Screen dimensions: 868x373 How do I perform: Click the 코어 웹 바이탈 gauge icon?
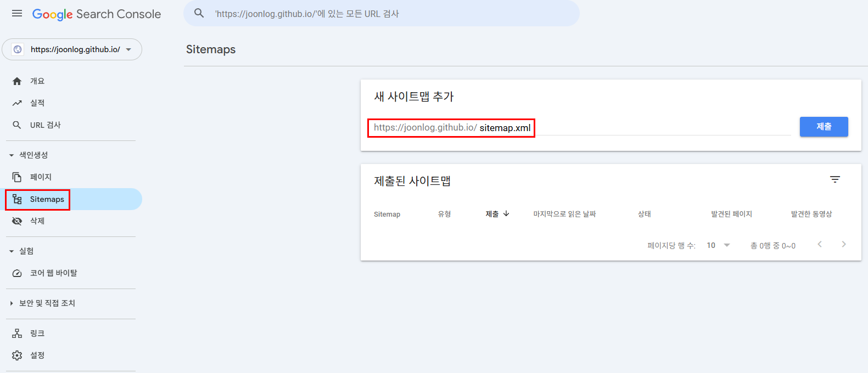click(x=17, y=273)
